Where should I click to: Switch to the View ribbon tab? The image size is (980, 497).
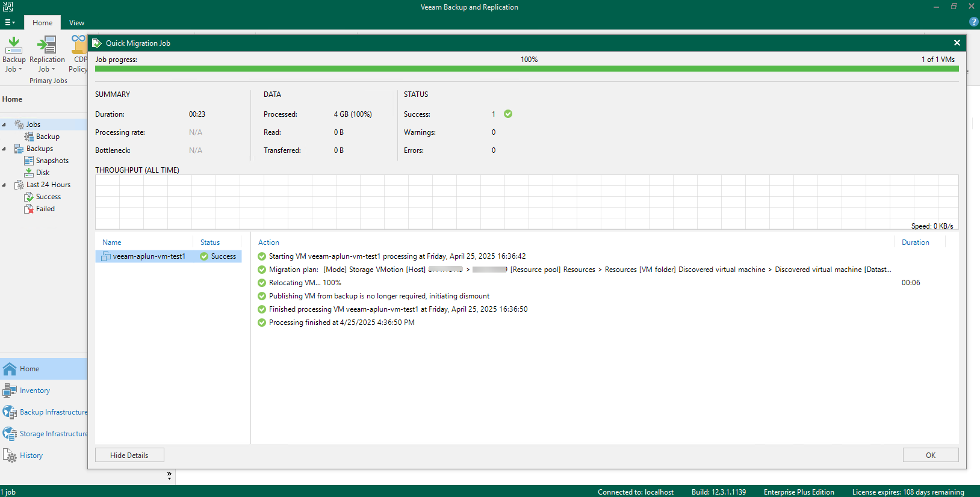[76, 22]
